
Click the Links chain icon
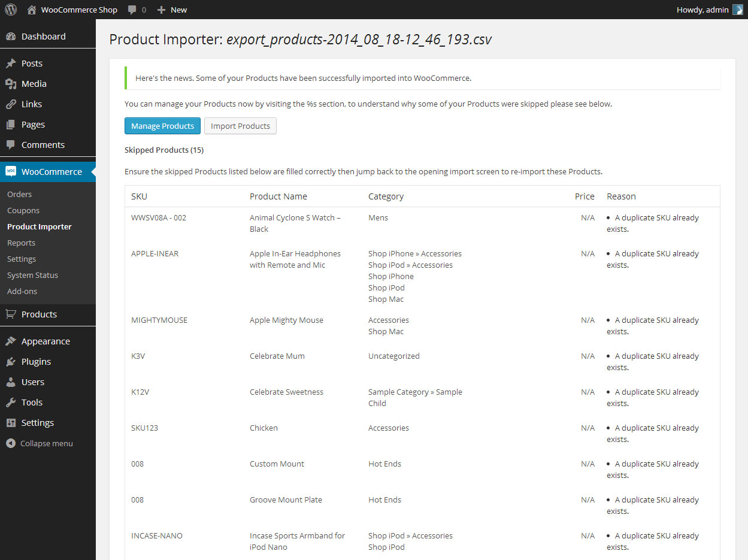click(11, 104)
